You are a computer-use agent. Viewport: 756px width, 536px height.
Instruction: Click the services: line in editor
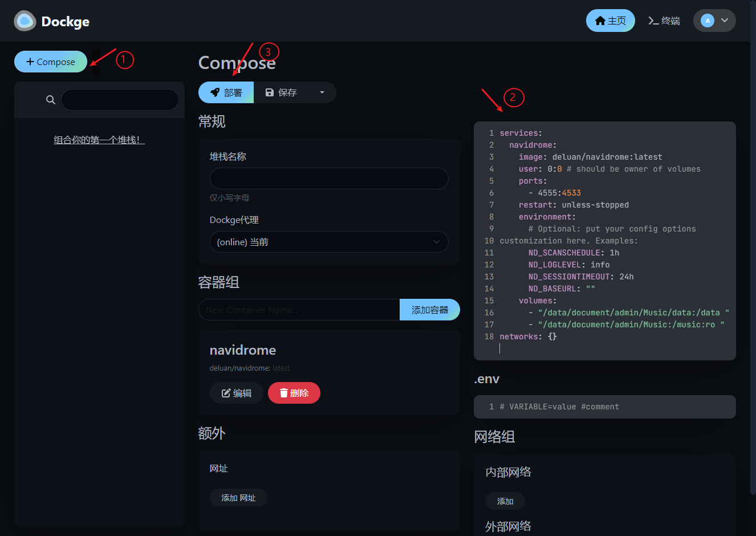point(521,133)
